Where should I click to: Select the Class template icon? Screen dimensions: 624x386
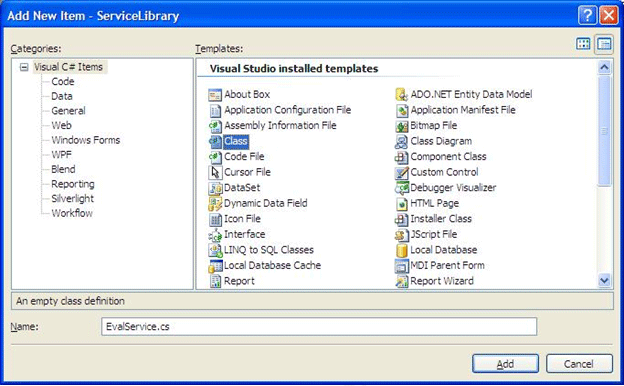(x=215, y=141)
